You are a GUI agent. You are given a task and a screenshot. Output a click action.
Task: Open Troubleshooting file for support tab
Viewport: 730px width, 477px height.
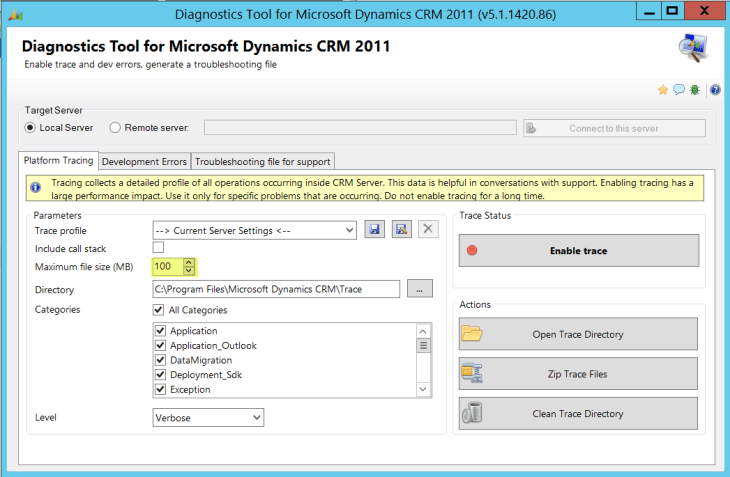coord(261,161)
